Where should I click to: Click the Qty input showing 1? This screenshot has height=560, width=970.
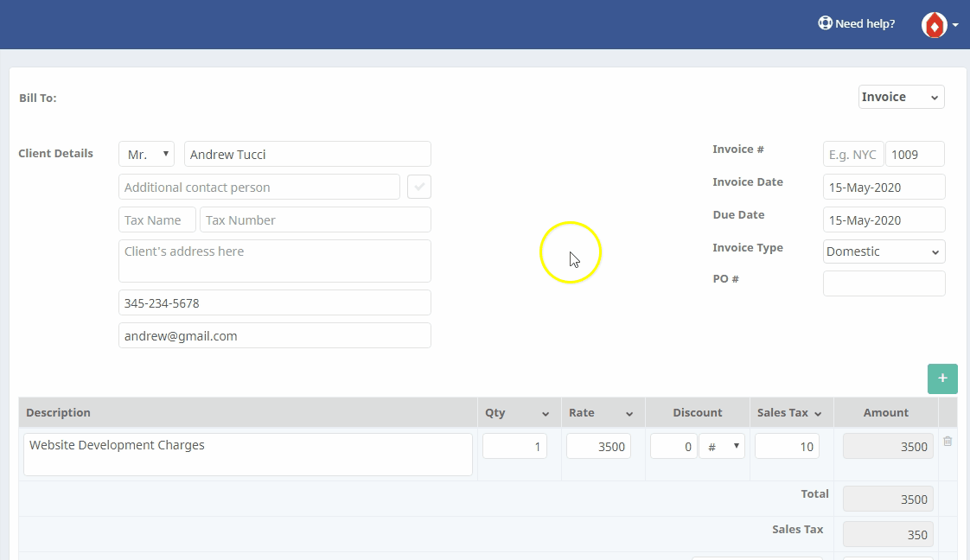514,446
